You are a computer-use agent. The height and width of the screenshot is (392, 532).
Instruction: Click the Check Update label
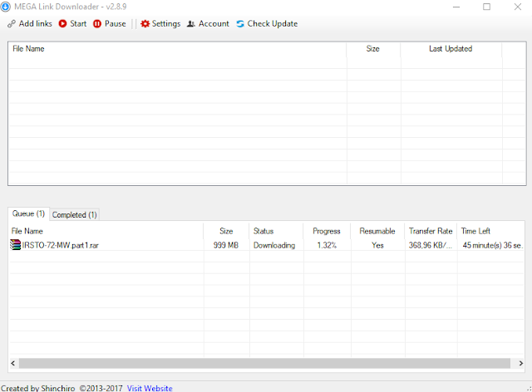(x=272, y=24)
